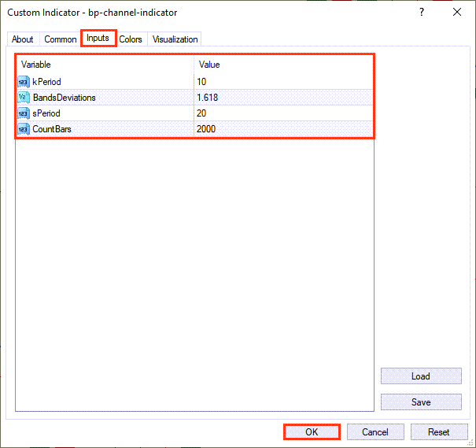
Task: Save the current input settings
Action: point(420,402)
